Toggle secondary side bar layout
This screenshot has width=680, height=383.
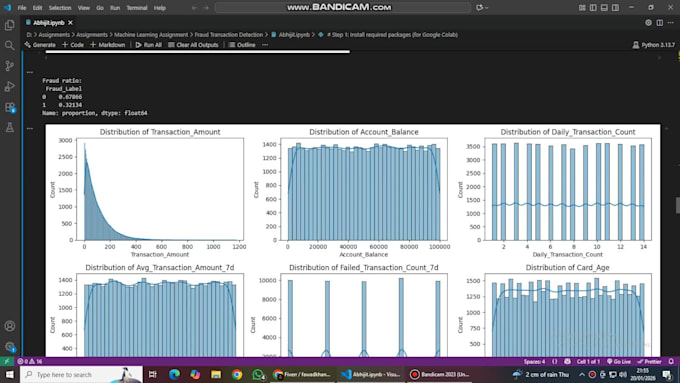coord(615,8)
